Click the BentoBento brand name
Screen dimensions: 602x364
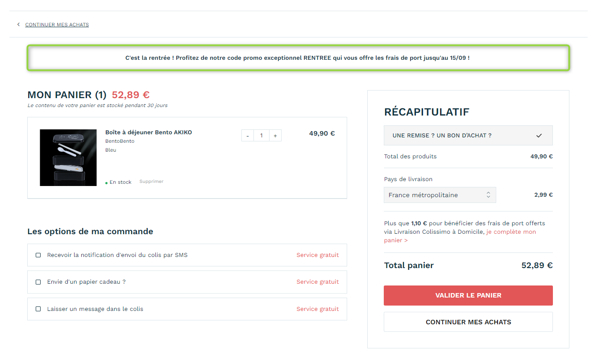click(120, 141)
